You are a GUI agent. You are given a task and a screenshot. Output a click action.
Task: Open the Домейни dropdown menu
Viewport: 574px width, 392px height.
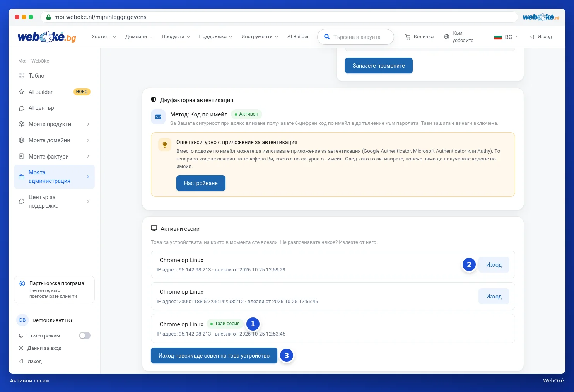point(139,37)
